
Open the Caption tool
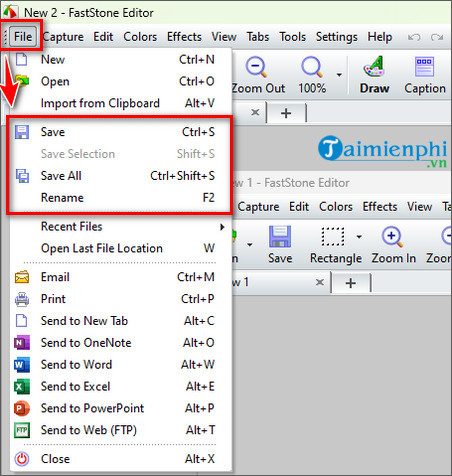(425, 75)
